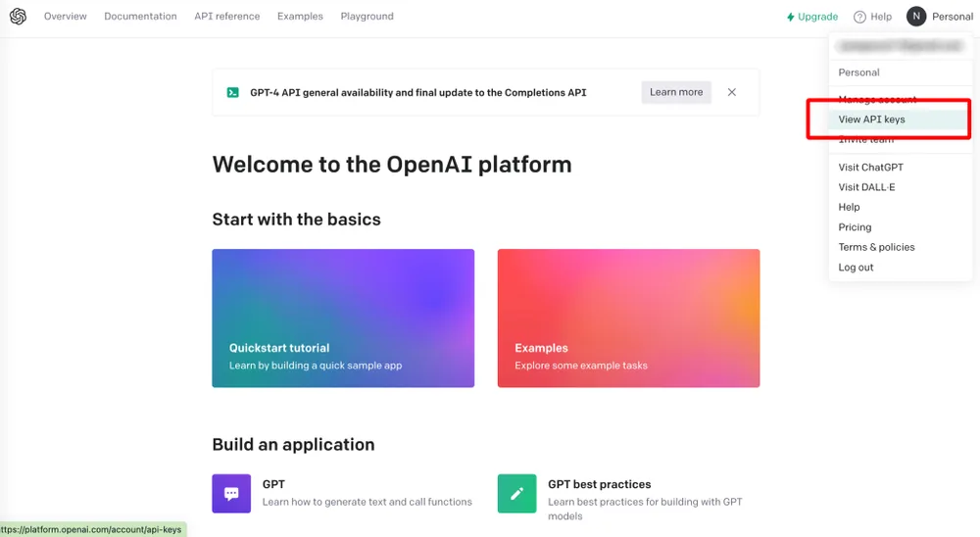
Task: Click the Build an application heading
Action: coord(293,445)
